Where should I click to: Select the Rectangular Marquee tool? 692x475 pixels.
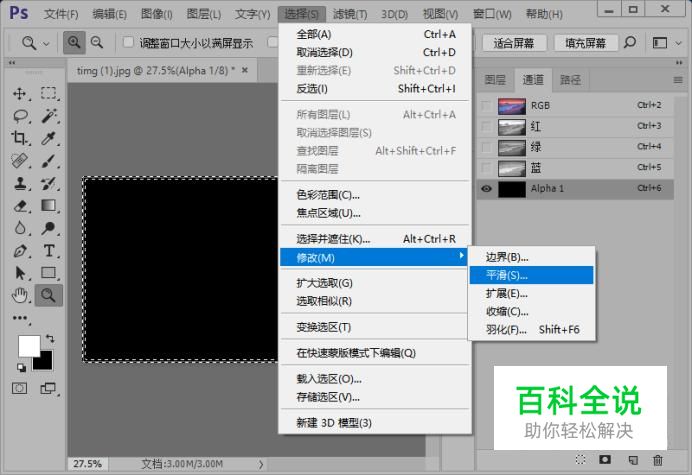tap(49, 94)
